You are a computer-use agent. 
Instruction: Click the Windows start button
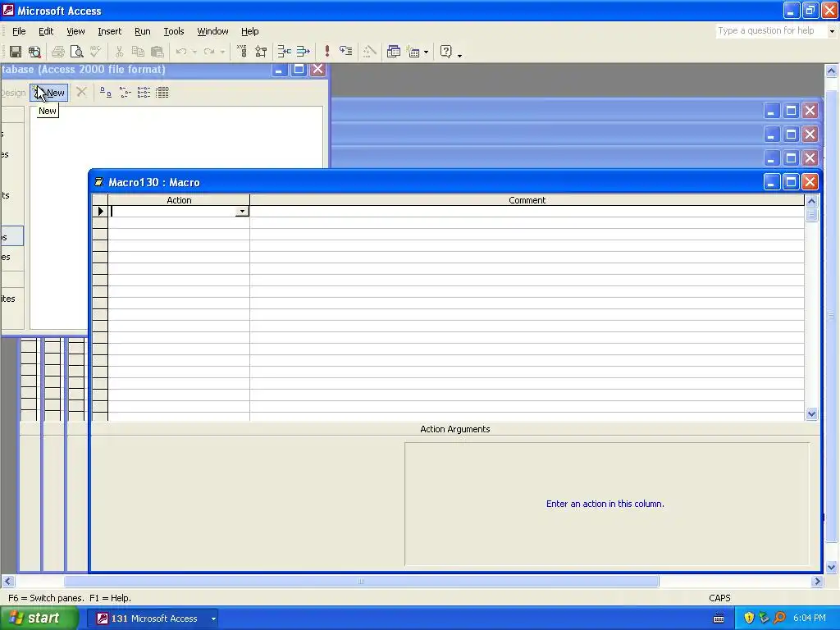pos(39,619)
